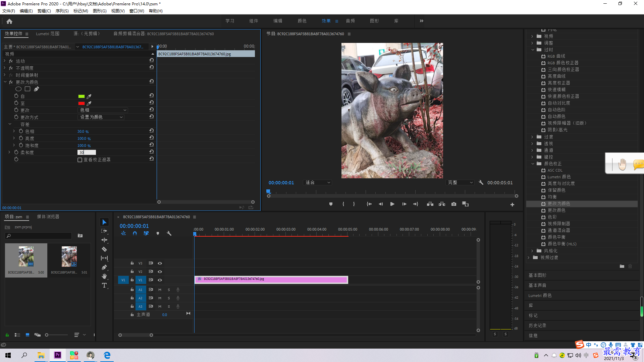Toggle timeline snap magnet icon

[135, 233]
